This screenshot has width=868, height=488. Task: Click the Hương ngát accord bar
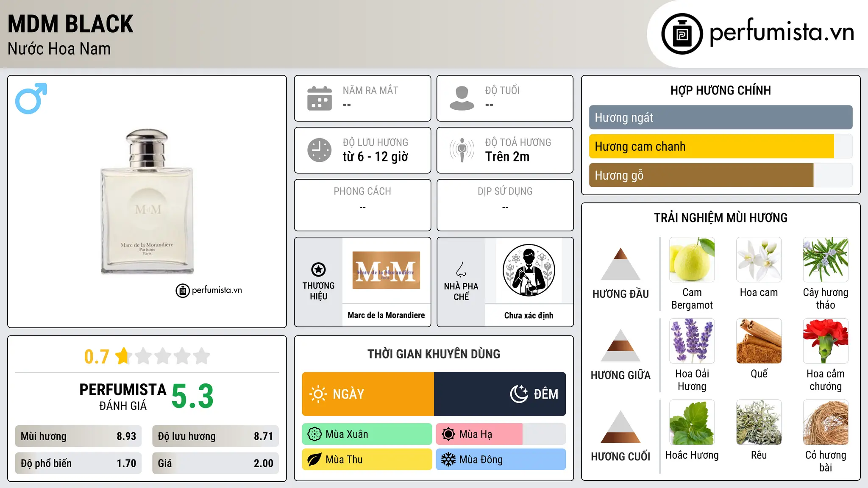721,117
